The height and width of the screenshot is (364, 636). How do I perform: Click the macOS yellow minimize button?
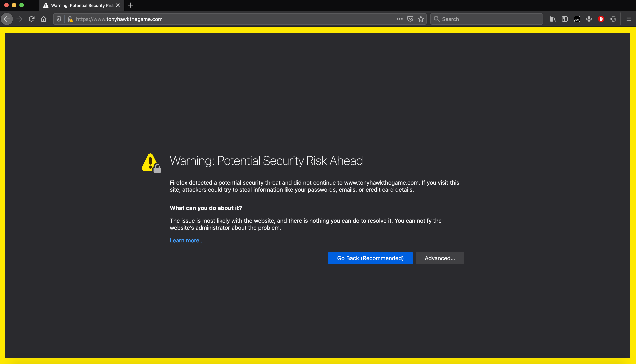(x=14, y=5)
